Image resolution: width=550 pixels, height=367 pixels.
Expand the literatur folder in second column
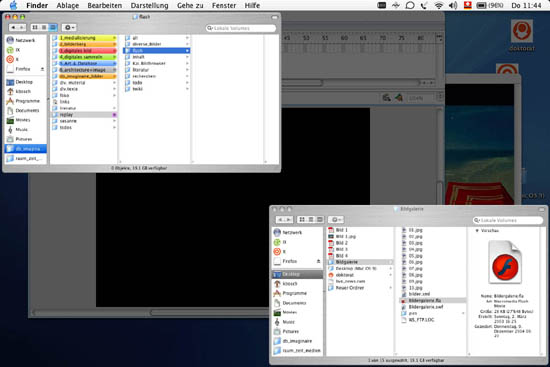(x=187, y=70)
